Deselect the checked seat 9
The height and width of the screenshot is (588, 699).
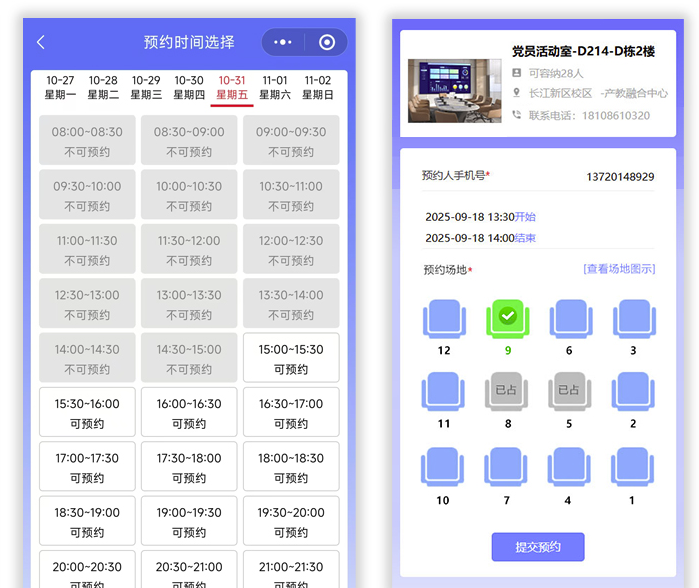point(507,319)
